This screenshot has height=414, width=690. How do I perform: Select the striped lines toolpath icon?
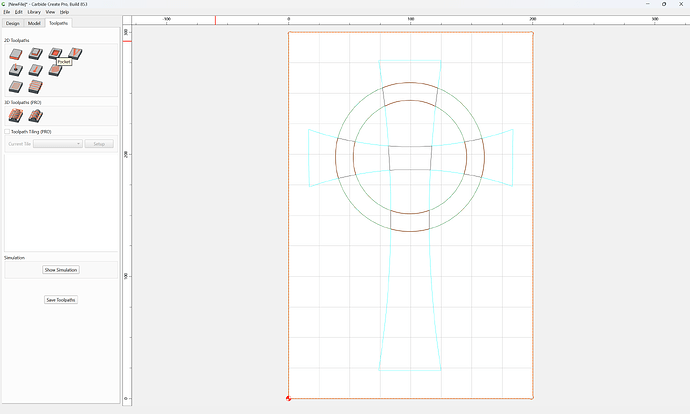coord(36,87)
